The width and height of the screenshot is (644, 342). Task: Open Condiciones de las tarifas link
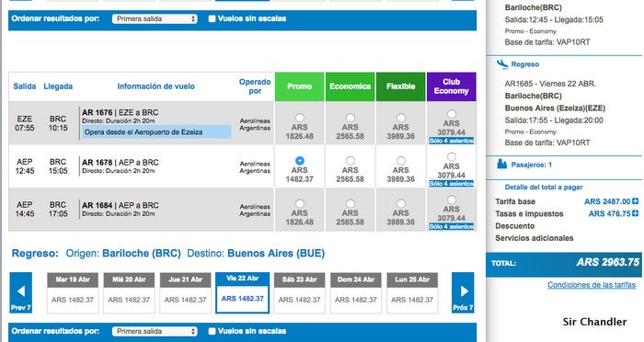tap(592, 284)
